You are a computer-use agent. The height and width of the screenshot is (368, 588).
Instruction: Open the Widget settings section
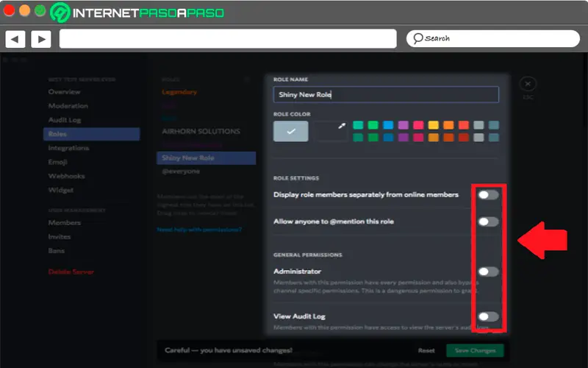pyautogui.click(x=61, y=190)
